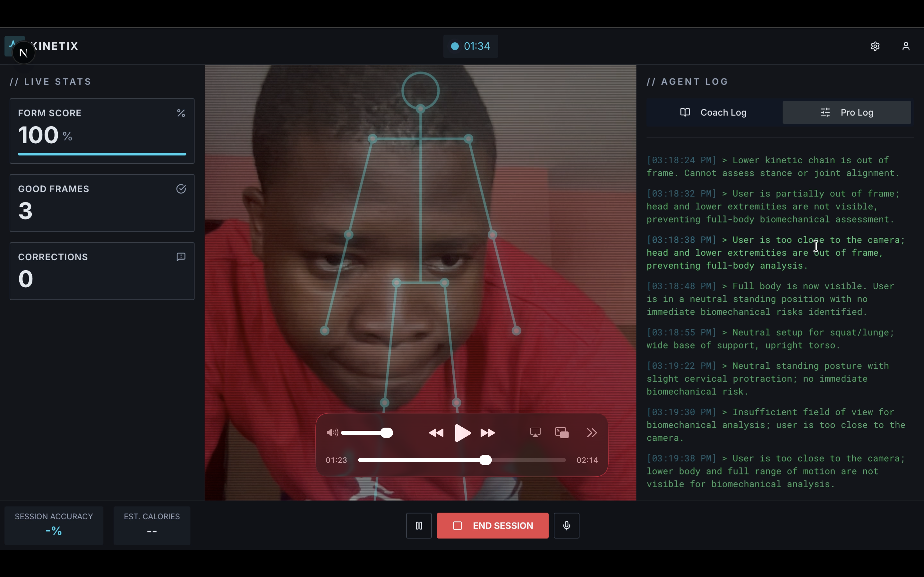The height and width of the screenshot is (577, 924).
Task: Click the 01:34 session timer badge
Action: 470,46
